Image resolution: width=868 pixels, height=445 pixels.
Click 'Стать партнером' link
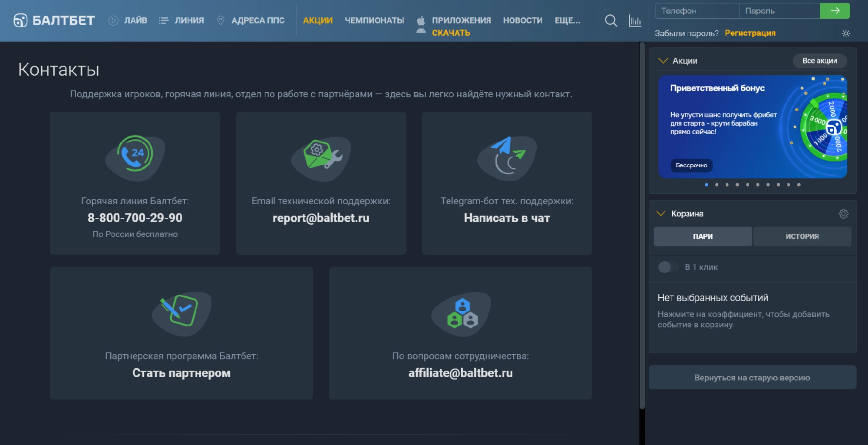point(182,373)
